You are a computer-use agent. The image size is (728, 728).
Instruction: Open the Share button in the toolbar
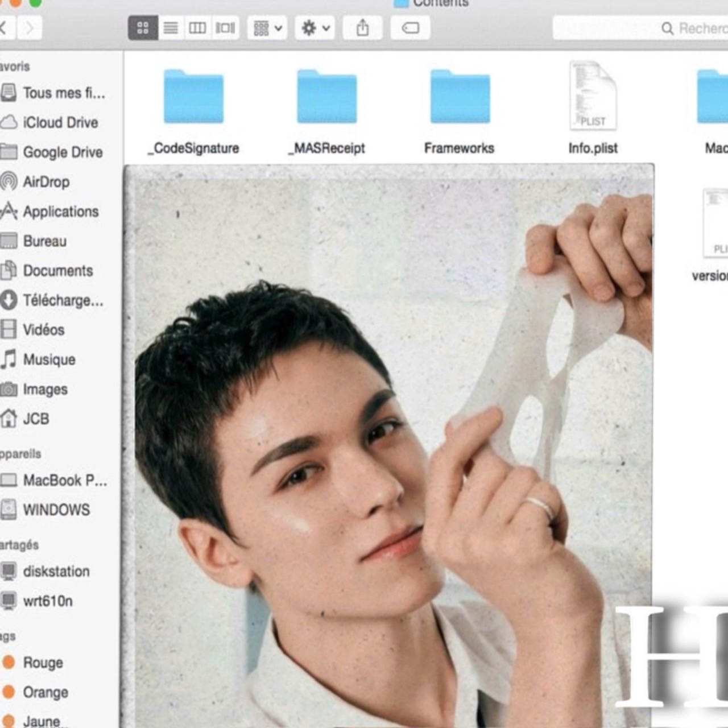362,28
